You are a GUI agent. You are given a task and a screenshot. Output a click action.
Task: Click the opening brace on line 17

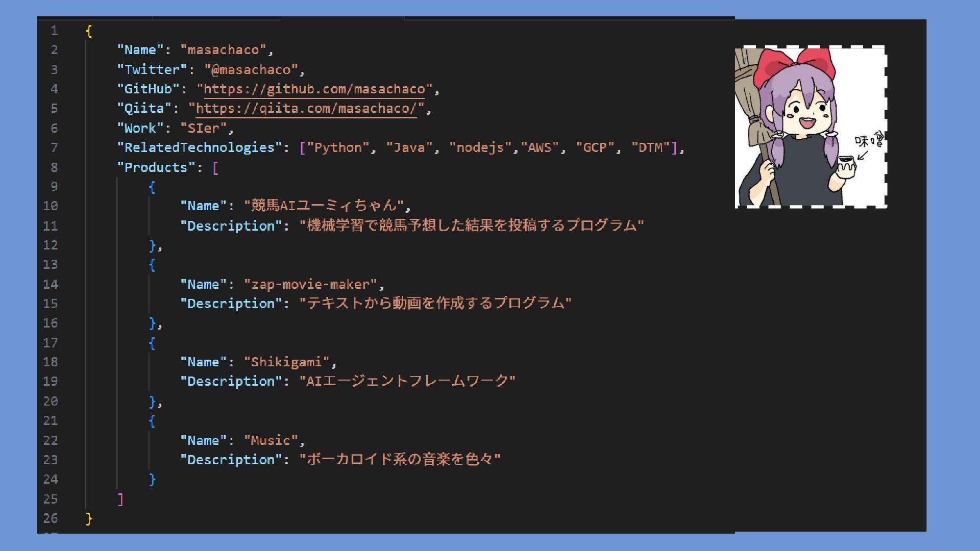[x=152, y=343]
